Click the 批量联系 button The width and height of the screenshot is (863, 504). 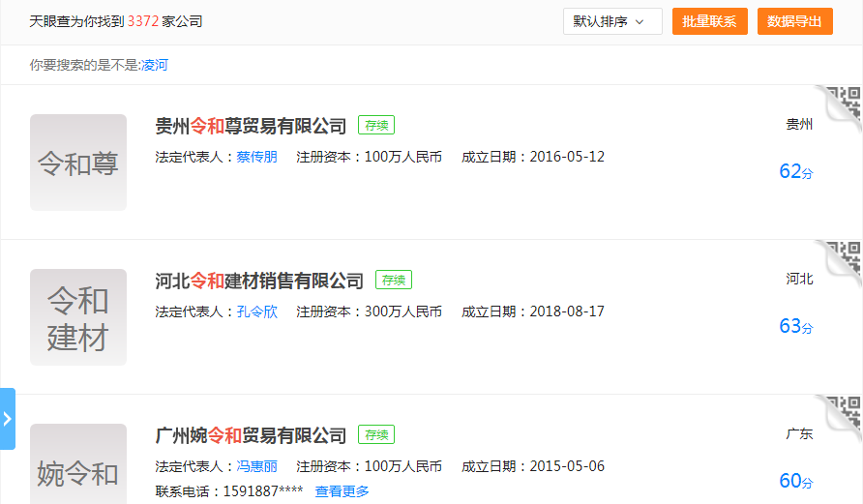coord(709,21)
